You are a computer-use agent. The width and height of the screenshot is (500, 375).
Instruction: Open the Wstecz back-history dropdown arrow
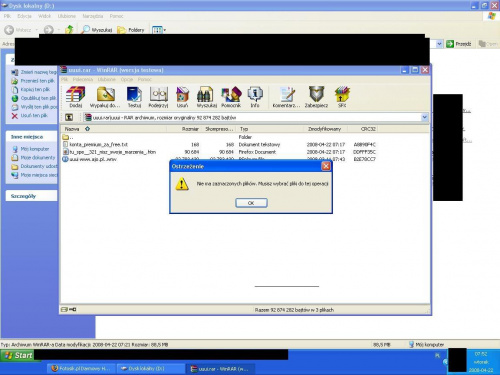(x=37, y=30)
